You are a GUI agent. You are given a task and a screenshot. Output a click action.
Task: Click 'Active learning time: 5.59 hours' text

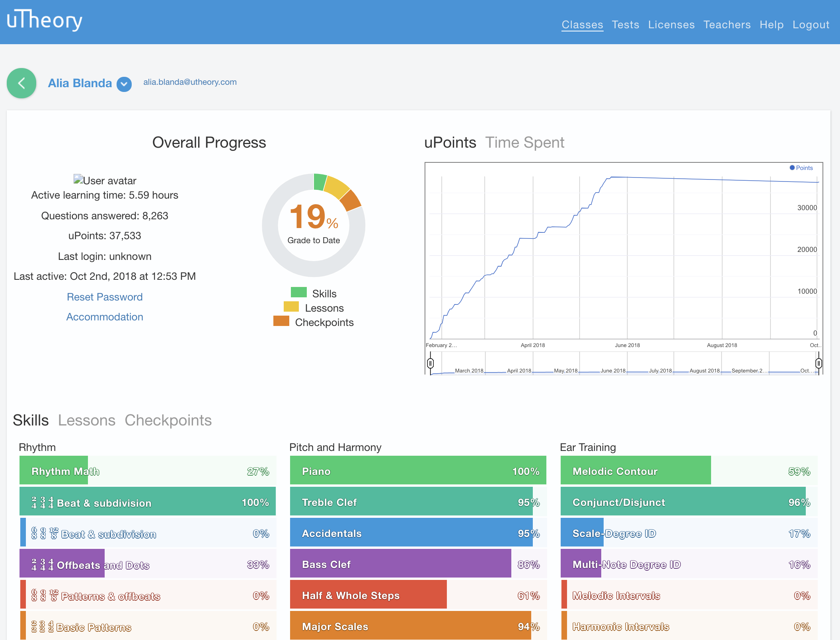pos(105,195)
